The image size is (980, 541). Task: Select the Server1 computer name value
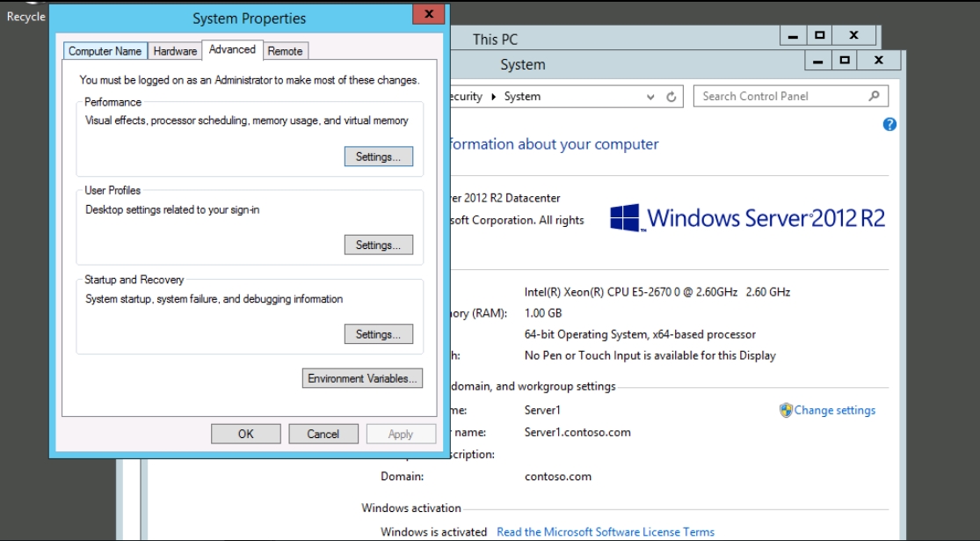click(542, 410)
